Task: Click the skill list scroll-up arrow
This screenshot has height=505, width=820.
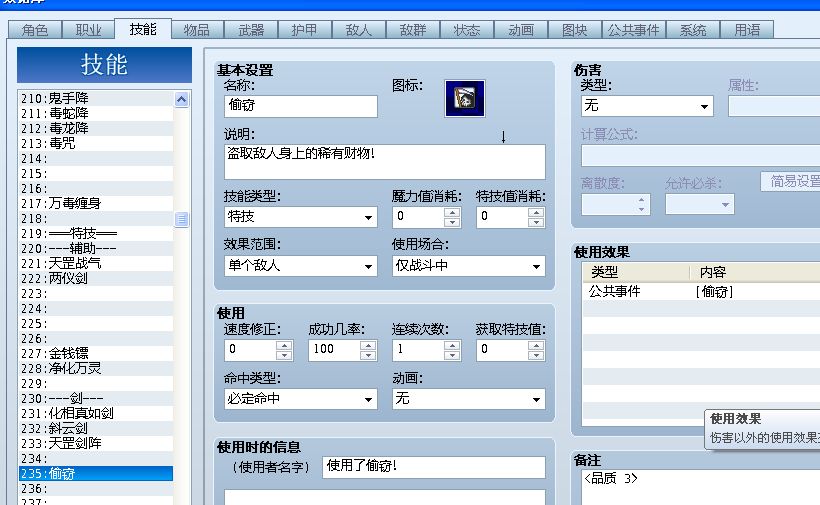Action: [x=181, y=99]
